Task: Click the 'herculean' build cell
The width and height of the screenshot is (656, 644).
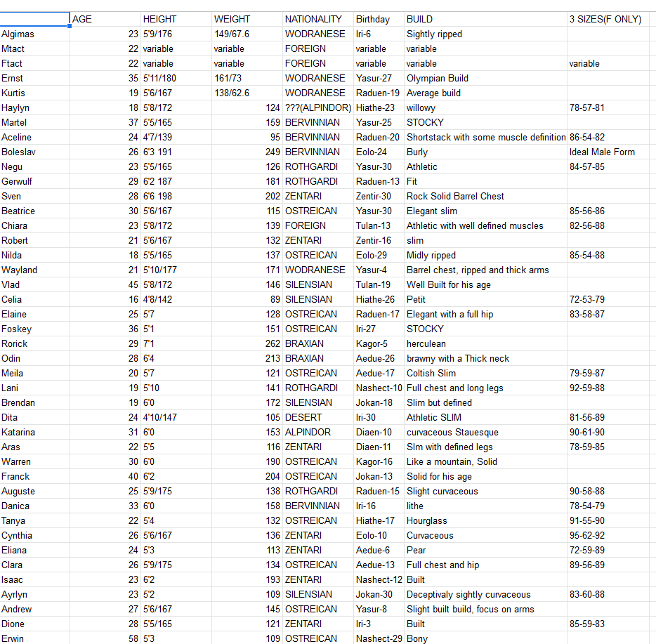Action: point(486,343)
